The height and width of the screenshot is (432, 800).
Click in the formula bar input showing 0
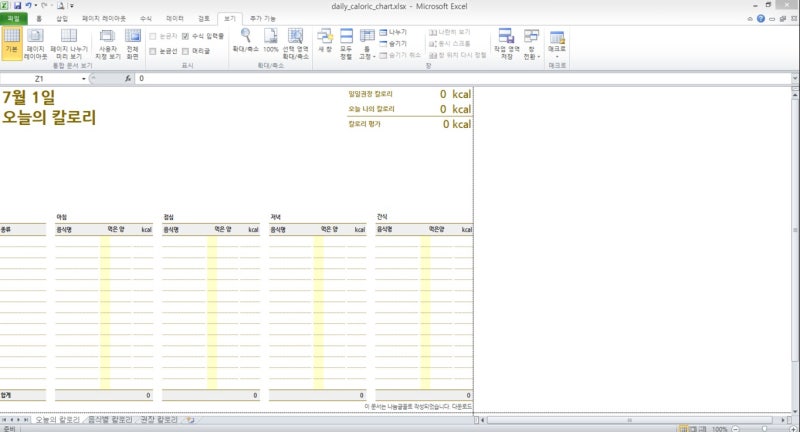point(462,79)
